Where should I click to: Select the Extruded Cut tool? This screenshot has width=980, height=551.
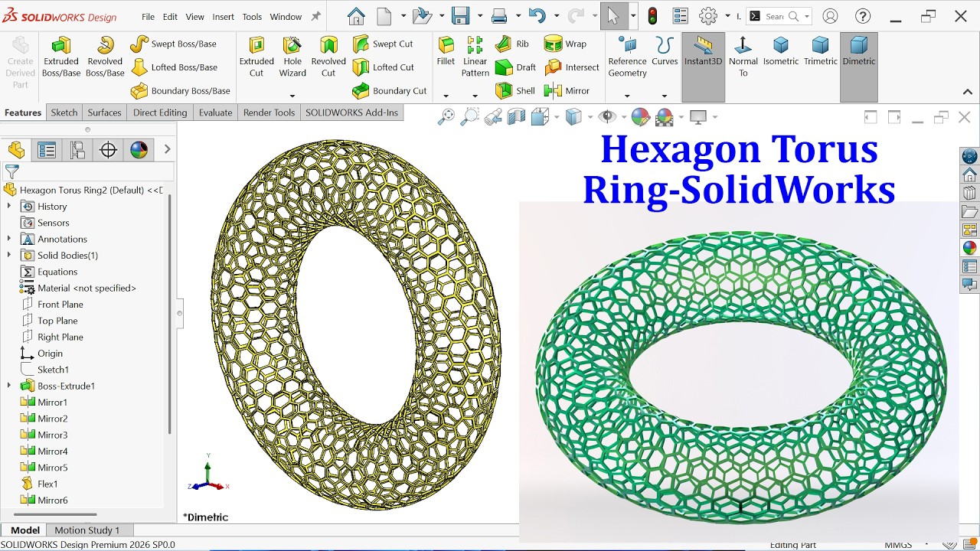click(x=256, y=57)
